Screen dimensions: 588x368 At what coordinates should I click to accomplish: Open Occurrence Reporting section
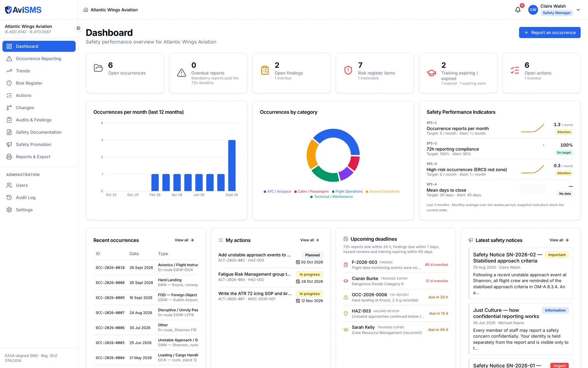pyautogui.click(x=39, y=59)
